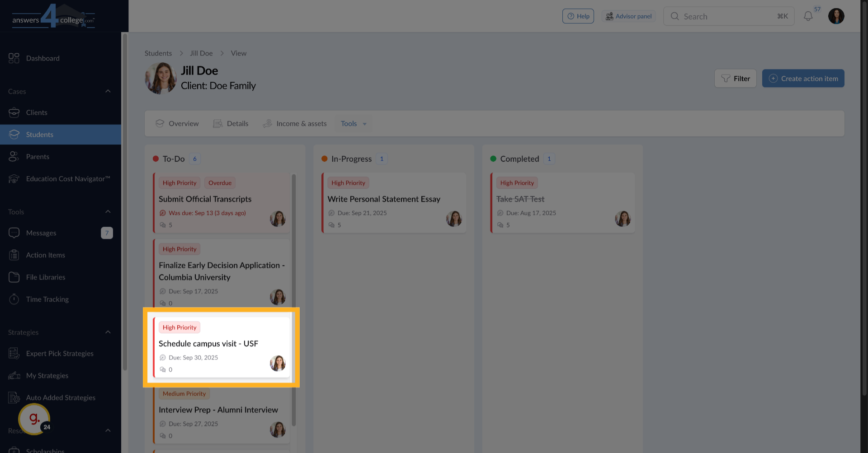Click the Create action item button

803,79
